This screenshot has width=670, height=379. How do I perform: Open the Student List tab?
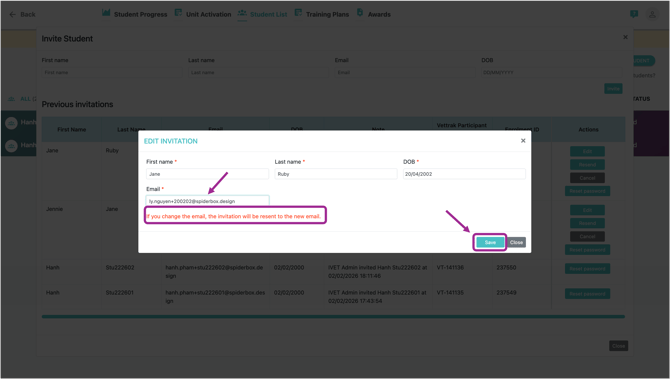268,14
